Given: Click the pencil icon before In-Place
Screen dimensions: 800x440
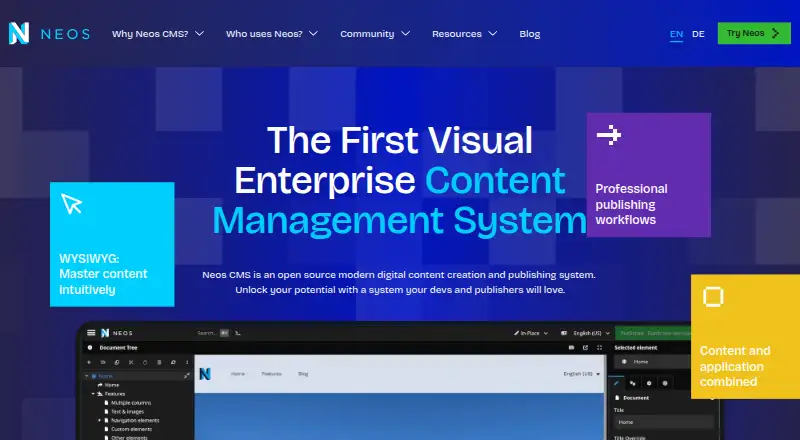Looking at the screenshot, I should tap(516, 333).
